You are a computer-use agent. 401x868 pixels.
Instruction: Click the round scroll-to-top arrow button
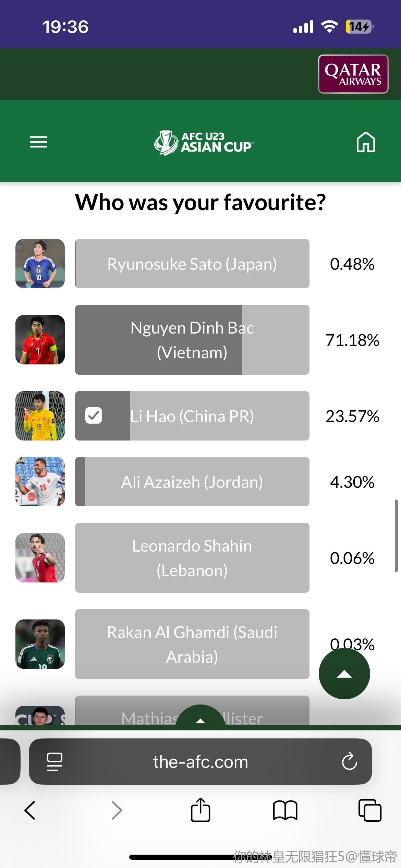[x=344, y=674]
